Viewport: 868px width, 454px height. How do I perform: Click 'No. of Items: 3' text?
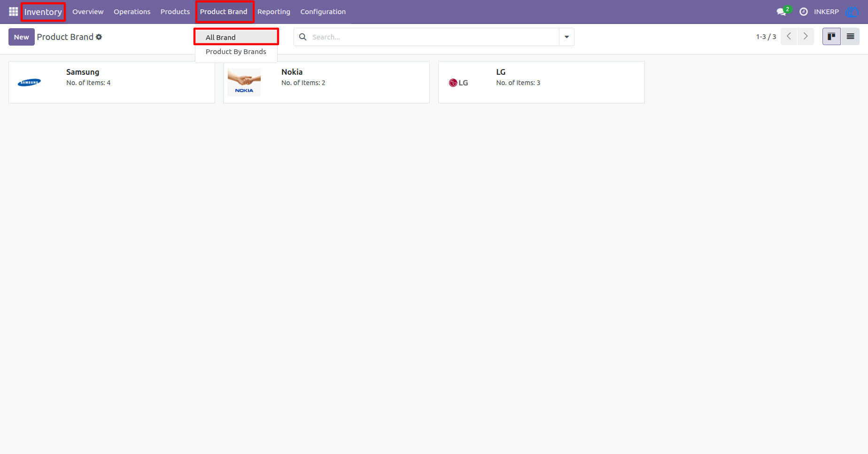(x=518, y=83)
